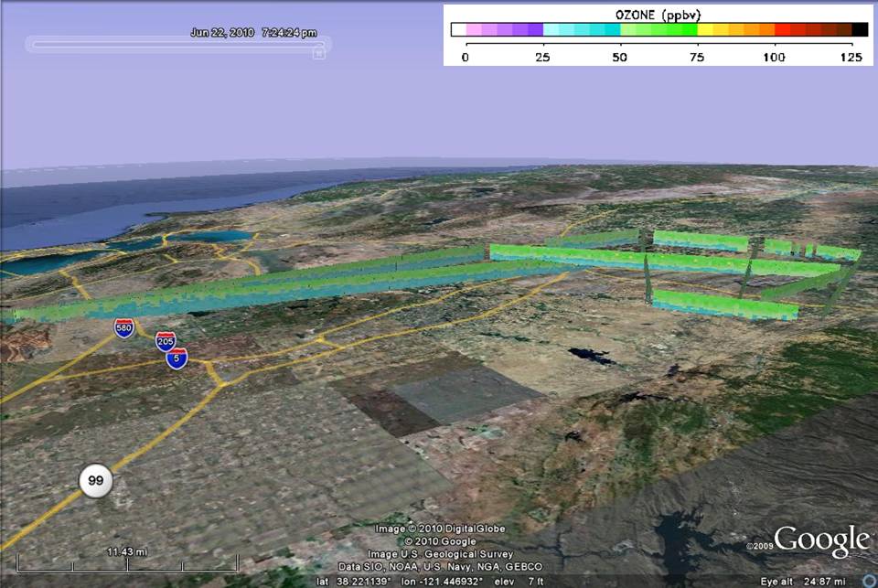The width and height of the screenshot is (878, 588).
Task: Click the 11.43 mi scale bar label
Action: click(x=127, y=551)
